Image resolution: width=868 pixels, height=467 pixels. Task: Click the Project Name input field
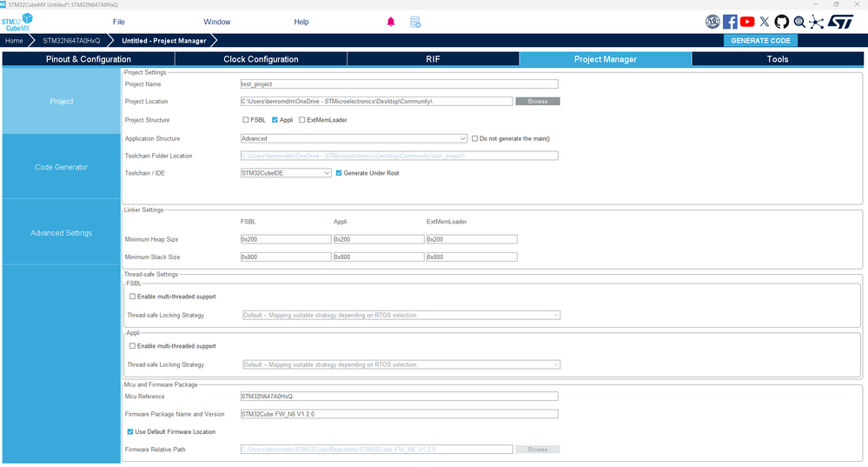[x=399, y=84]
